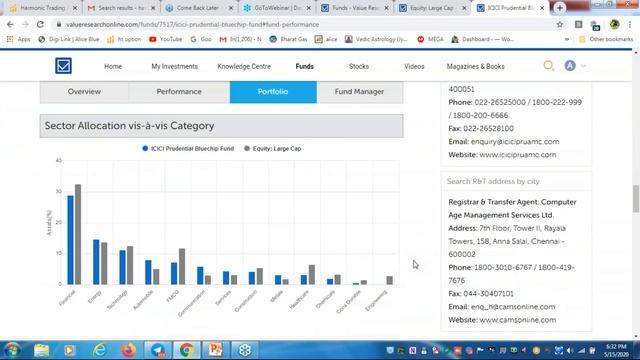Show hidden bookmarks with the overflow chevron
Viewport: 640px width, 360px height.
(567, 40)
